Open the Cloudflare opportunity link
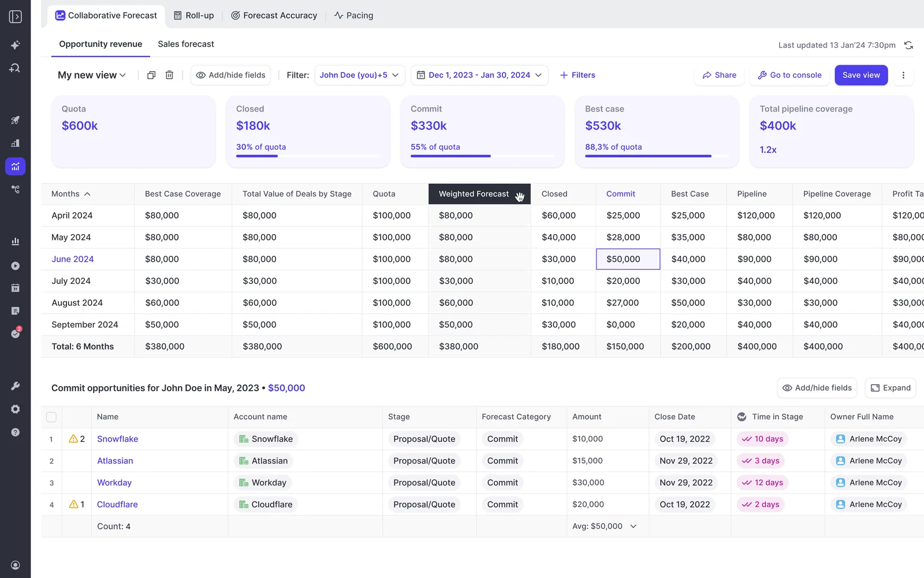 [x=117, y=505]
